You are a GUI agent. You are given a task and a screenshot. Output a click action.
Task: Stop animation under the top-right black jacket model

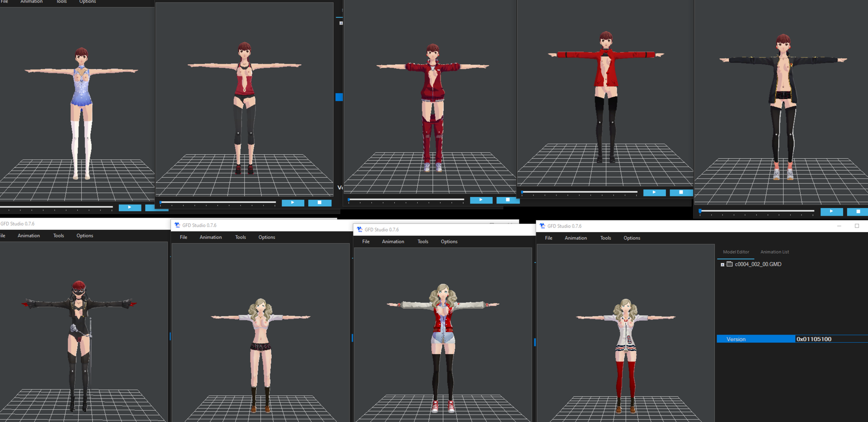pyautogui.click(x=858, y=211)
